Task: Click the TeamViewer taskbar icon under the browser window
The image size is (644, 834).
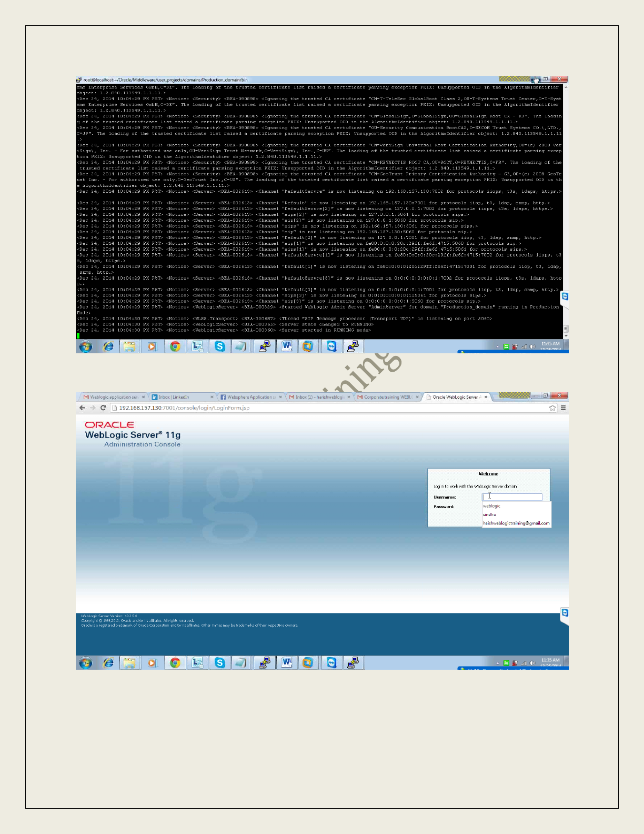Action: click(x=331, y=662)
